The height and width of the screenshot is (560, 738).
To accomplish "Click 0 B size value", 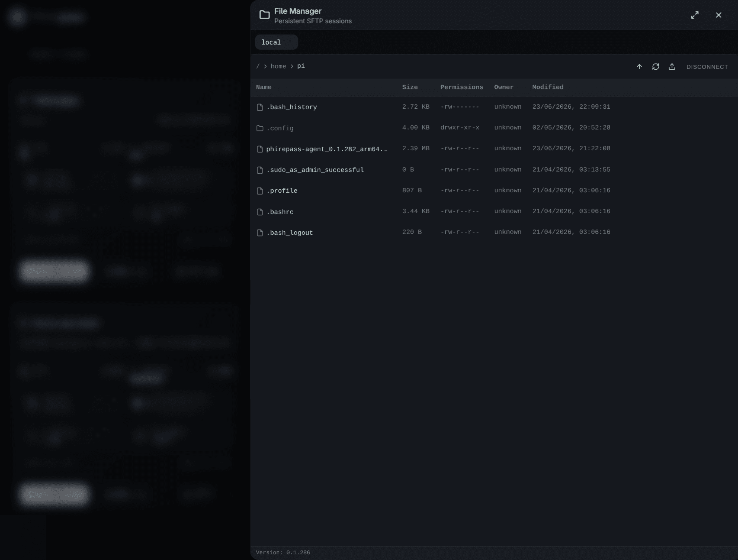I will point(408,170).
